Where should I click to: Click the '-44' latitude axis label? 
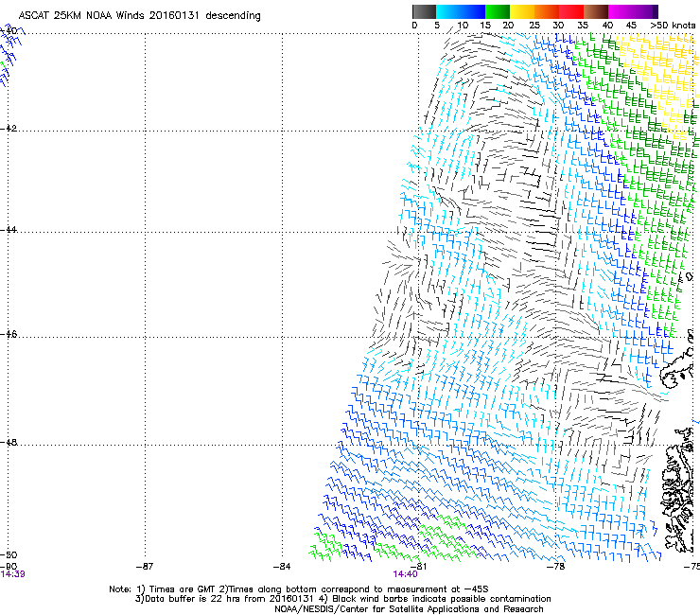(x=9, y=230)
